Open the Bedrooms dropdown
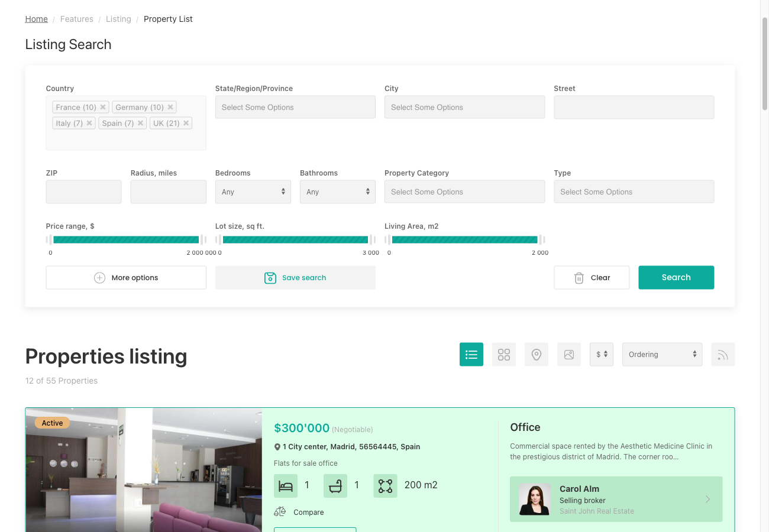This screenshot has width=769, height=532. (253, 192)
